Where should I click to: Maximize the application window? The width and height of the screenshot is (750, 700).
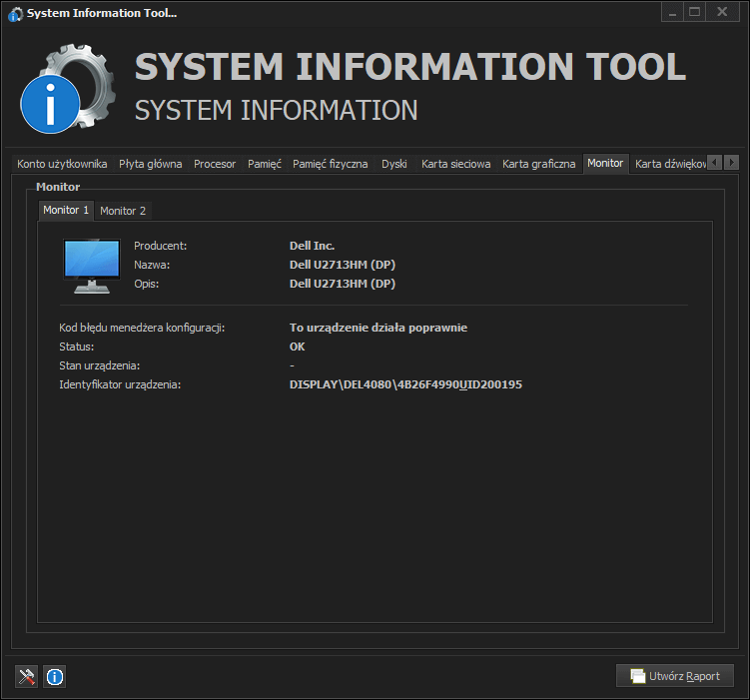[694, 12]
